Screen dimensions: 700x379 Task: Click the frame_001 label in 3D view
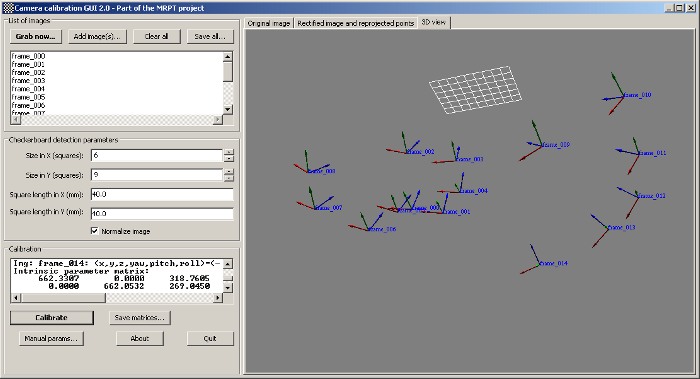456,212
